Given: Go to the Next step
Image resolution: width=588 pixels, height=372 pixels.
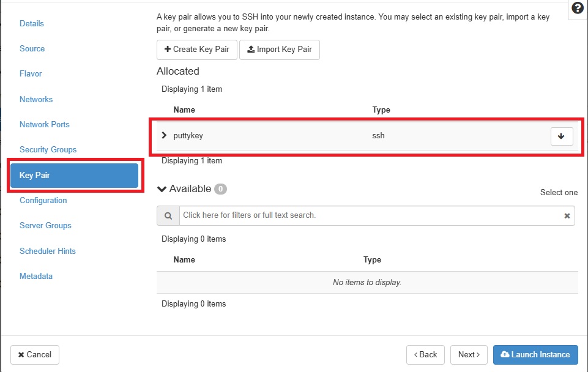Looking at the screenshot, I should point(469,355).
